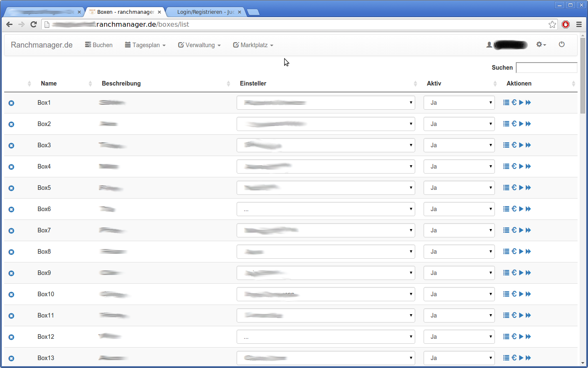Click the power logout icon in navbar
Viewport: 588px width, 368px height.
[x=562, y=44]
